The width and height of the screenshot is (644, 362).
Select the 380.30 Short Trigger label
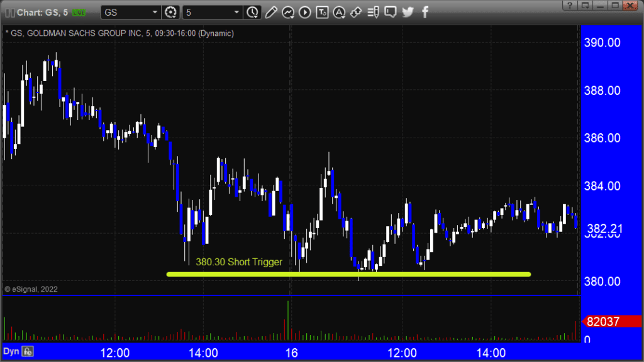tap(238, 262)
